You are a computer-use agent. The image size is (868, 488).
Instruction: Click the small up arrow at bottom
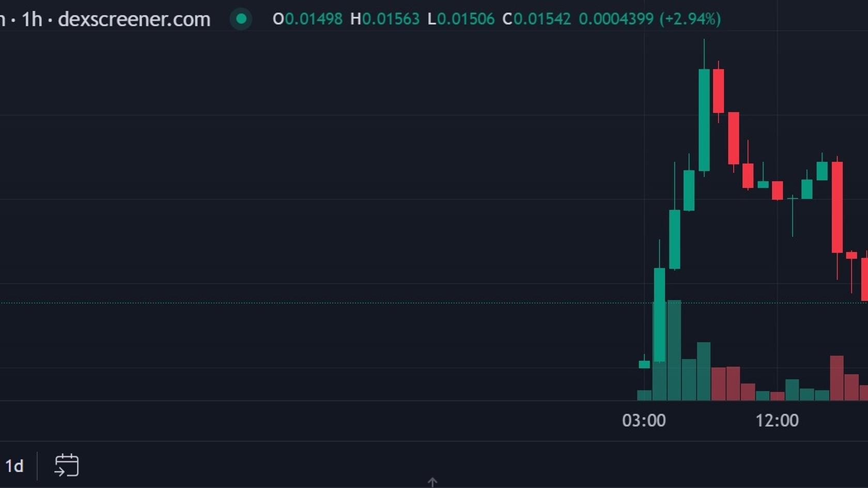(432, 482)
